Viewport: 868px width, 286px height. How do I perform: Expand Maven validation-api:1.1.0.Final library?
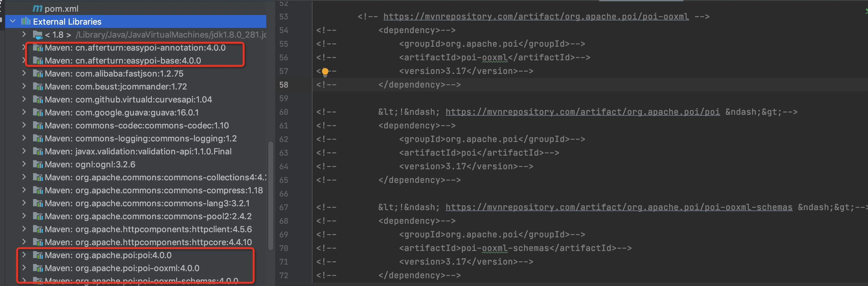24,151
